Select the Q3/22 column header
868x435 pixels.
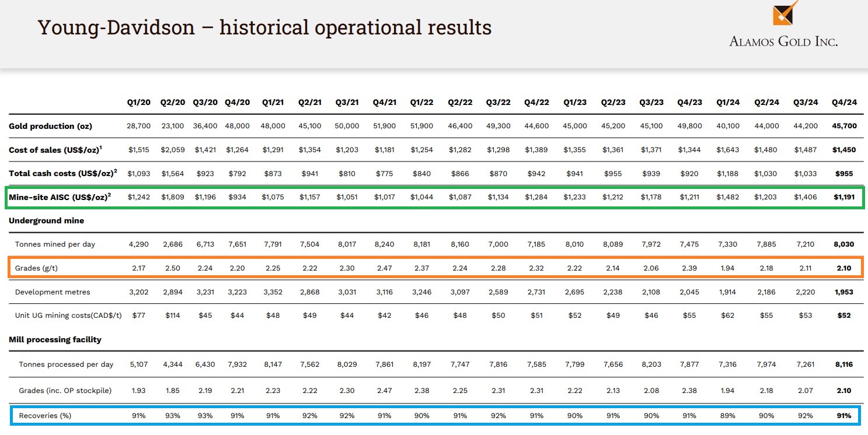tap(498, 102)
